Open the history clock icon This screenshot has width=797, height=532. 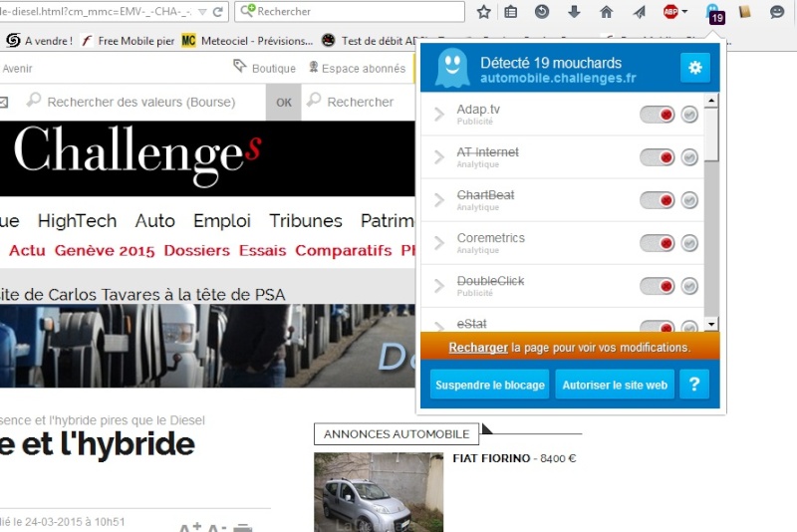542,11
